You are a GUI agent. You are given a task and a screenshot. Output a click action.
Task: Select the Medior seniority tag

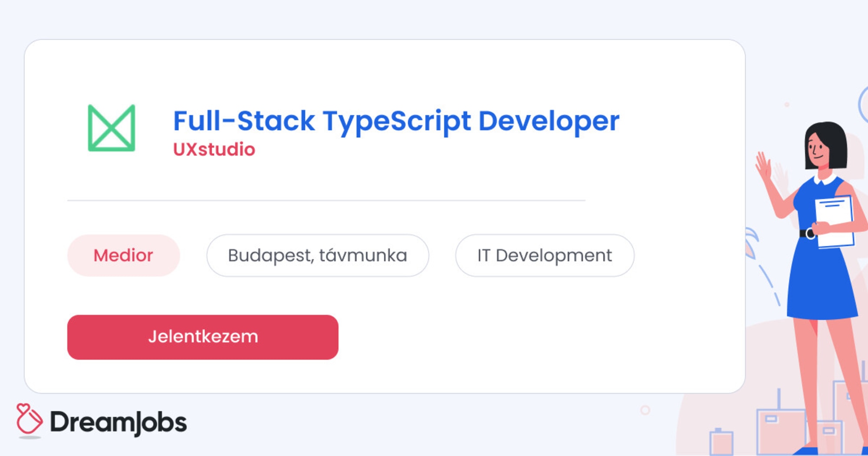[124, 255]
